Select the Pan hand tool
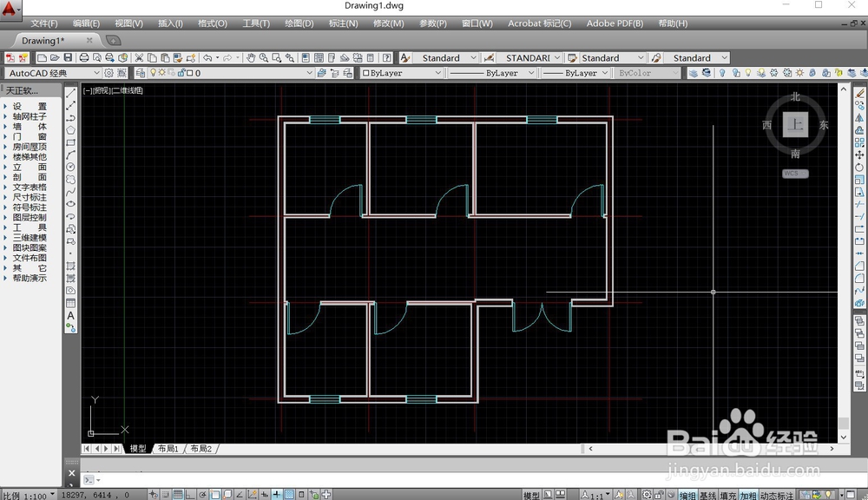868x500 pixels. [x=251, y=57]
